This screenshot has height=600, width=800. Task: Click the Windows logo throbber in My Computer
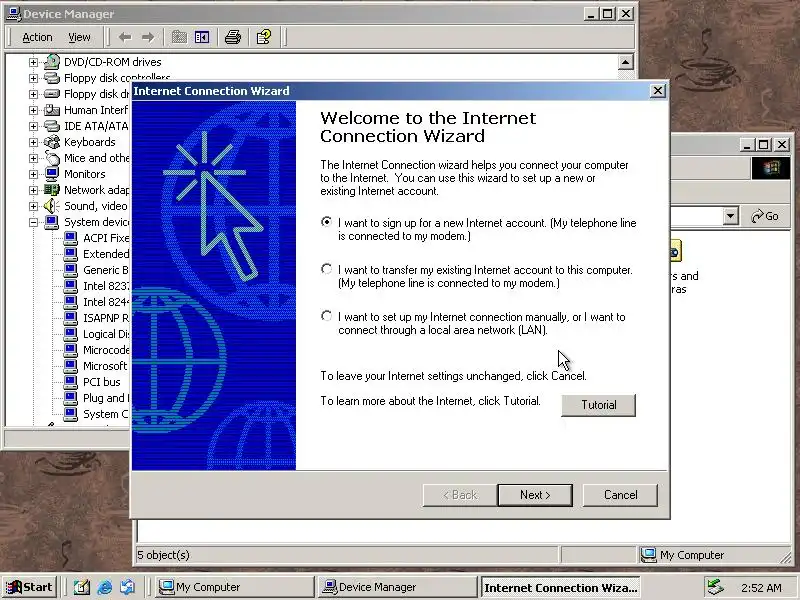click(770, 168)
